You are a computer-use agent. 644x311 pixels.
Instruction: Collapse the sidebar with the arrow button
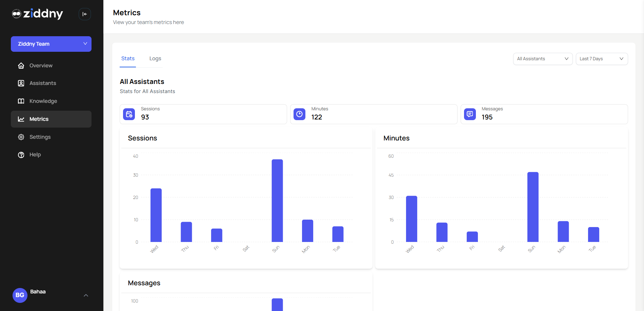[x=85, y=14]
